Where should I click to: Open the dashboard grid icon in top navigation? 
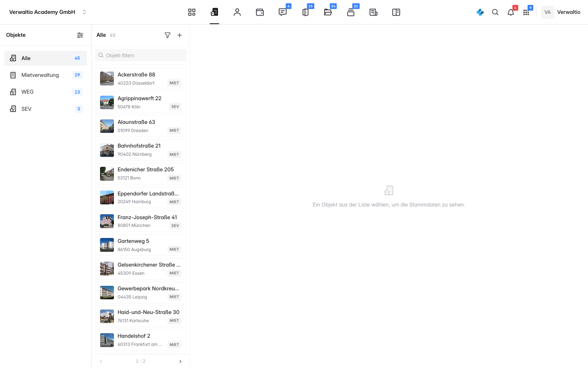click(x=192, y=12)
